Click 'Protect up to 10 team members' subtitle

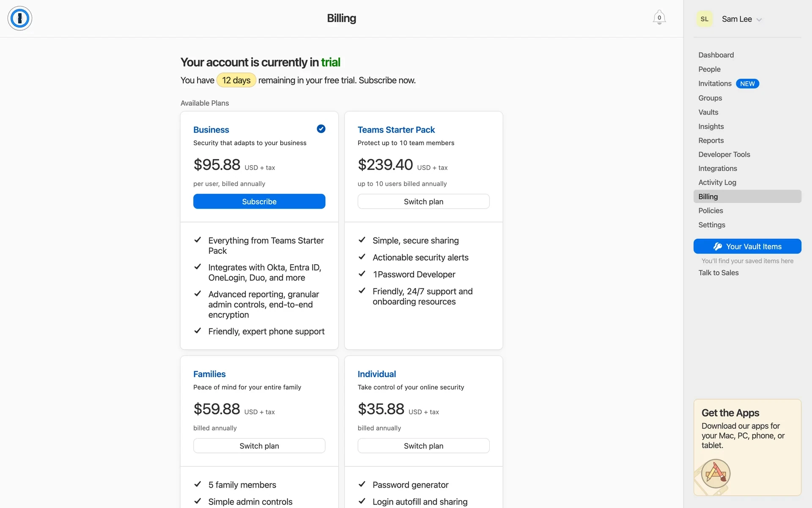tap(406, 143)
